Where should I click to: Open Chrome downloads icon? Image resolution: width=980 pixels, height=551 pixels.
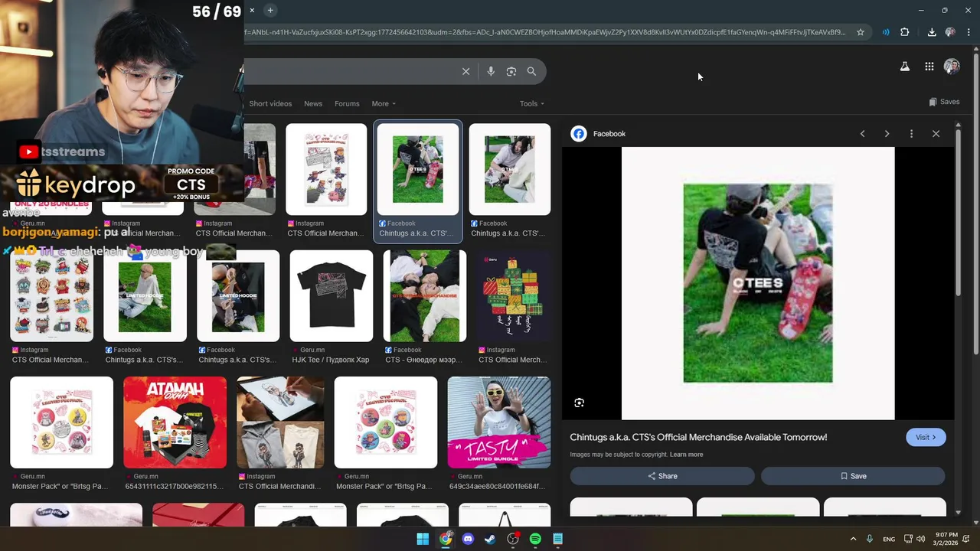point(932,32)
